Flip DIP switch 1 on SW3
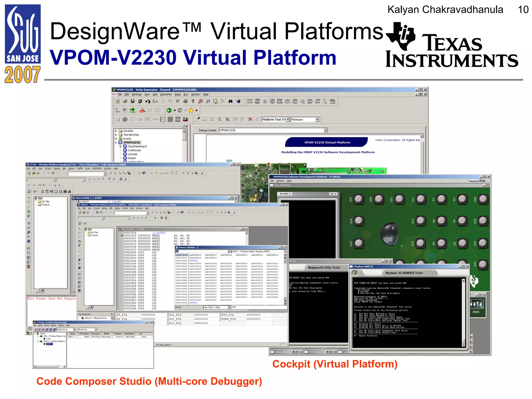The width and height of the screenshot is (532, 399). [x=471, y=304]
